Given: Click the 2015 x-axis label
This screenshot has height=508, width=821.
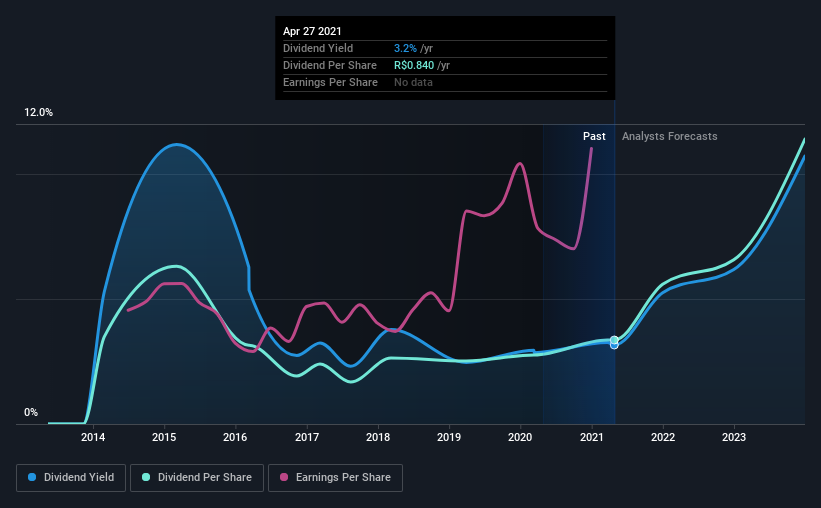Looking at the screenshot, I should tap(164, 437).
